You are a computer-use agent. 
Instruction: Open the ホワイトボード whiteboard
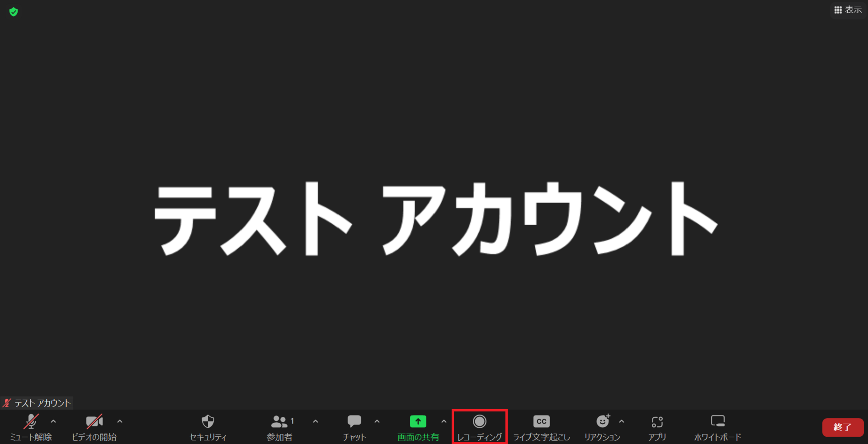(717, 427)
